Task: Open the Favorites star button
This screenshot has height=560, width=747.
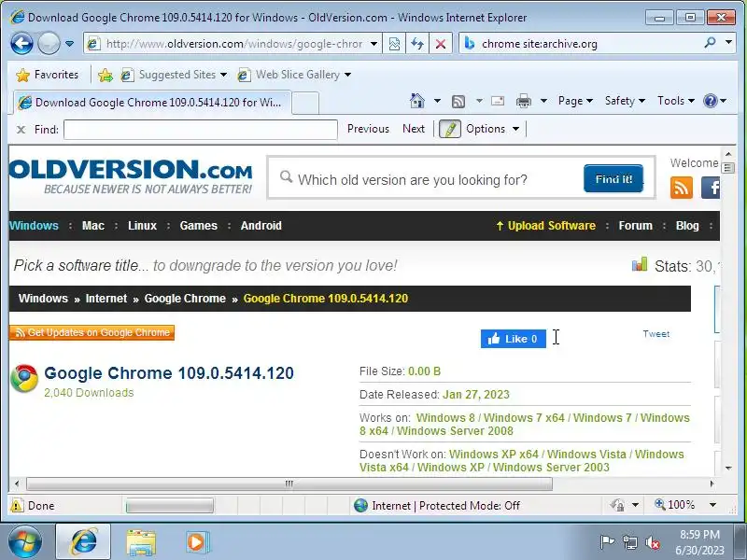Action: click(47, 75)
